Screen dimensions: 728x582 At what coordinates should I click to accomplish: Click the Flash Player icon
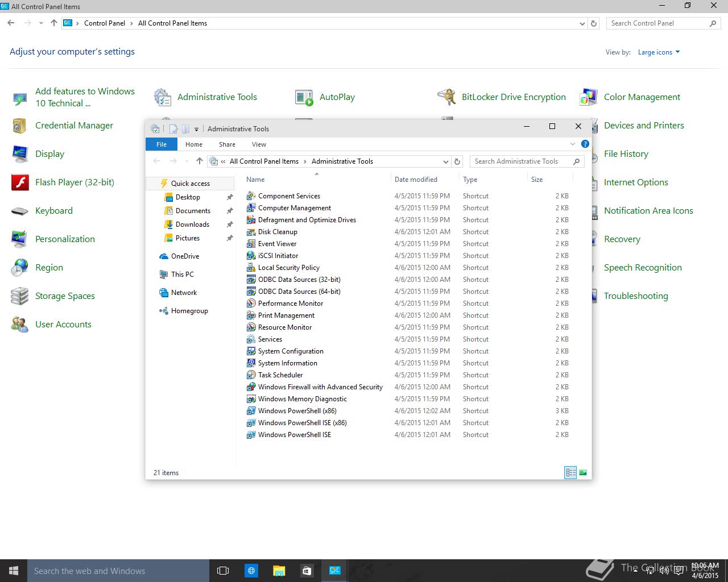(20, 182)
